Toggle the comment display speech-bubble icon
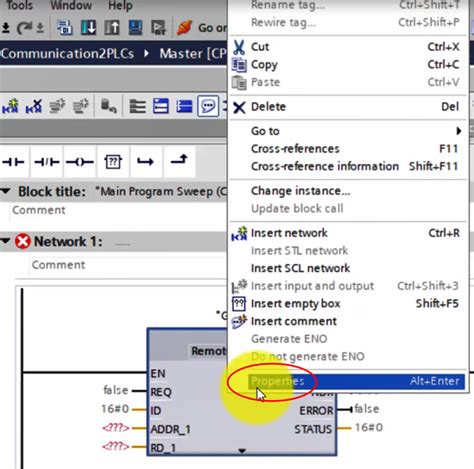This screenshot has height=469, width=474. [x=208, y=106]
